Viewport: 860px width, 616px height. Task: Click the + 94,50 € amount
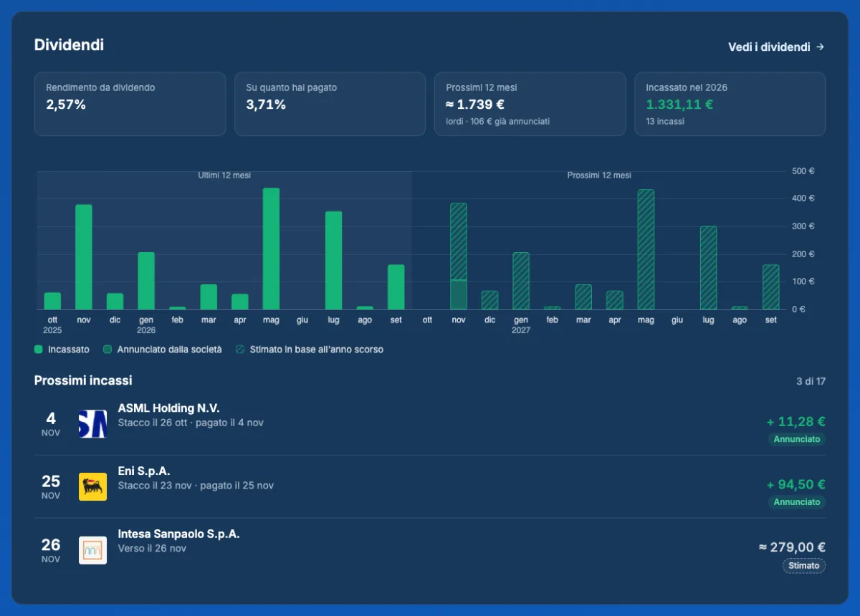point(795,484)
